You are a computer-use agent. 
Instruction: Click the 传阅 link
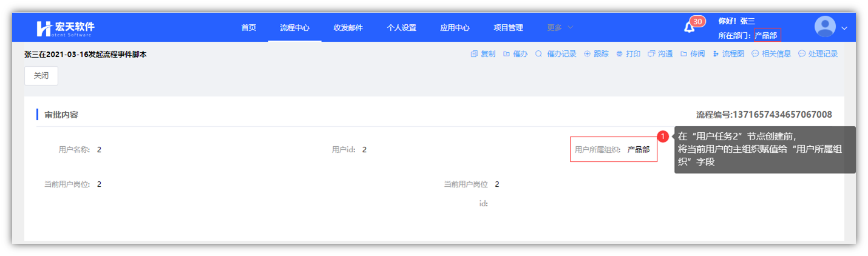(x=697, y=54)
